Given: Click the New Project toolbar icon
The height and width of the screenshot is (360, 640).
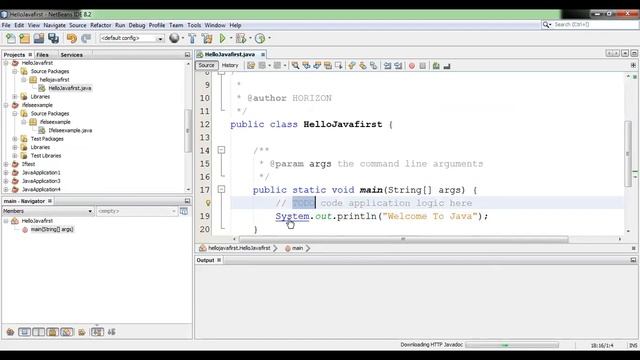Looking at the screenshot, I should 24,38.
